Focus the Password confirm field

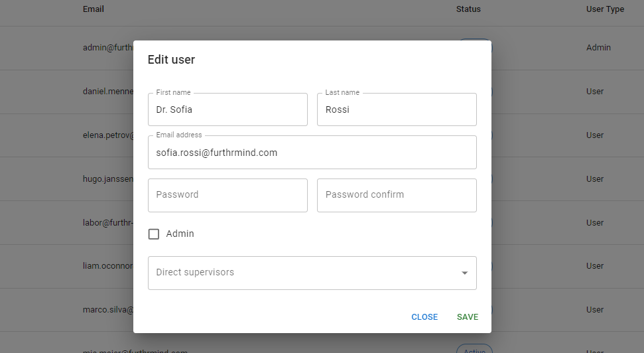[397, 195]
